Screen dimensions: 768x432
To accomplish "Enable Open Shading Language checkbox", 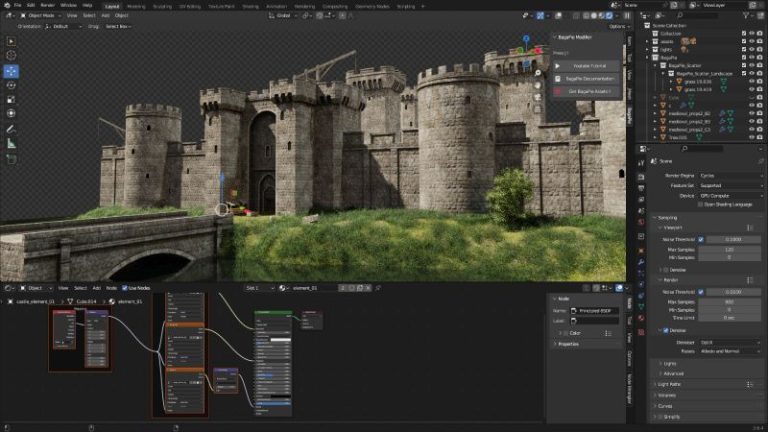I will tap(701, 204).
